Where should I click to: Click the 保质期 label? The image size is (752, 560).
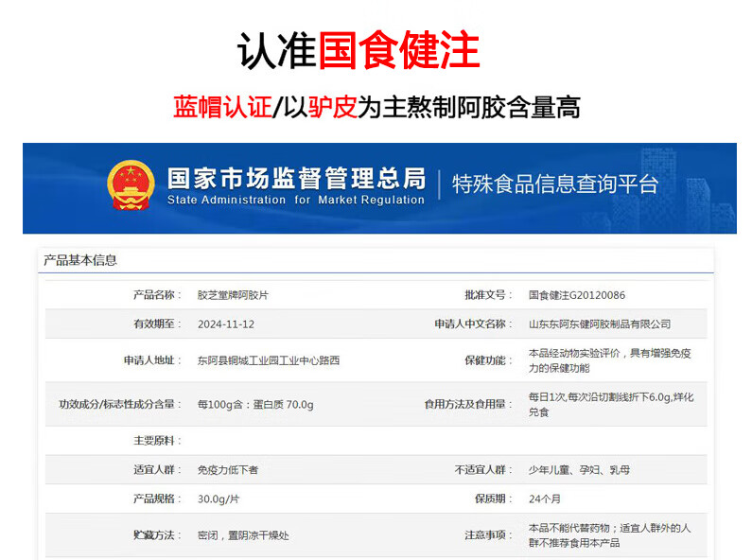coord(494,499)
